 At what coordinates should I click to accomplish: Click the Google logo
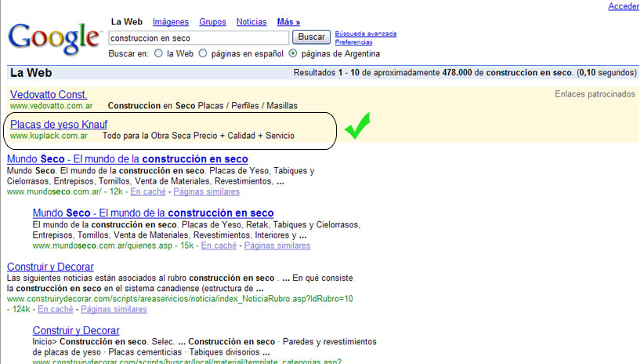pos(54,38)
